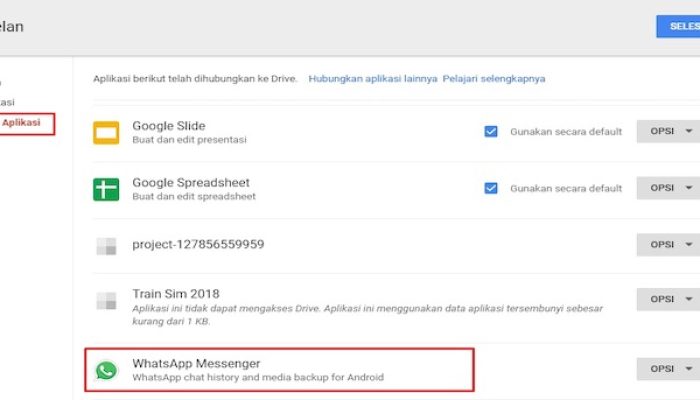
Task: Click Train Sim hidden app data description
Action: coord(367,315)
